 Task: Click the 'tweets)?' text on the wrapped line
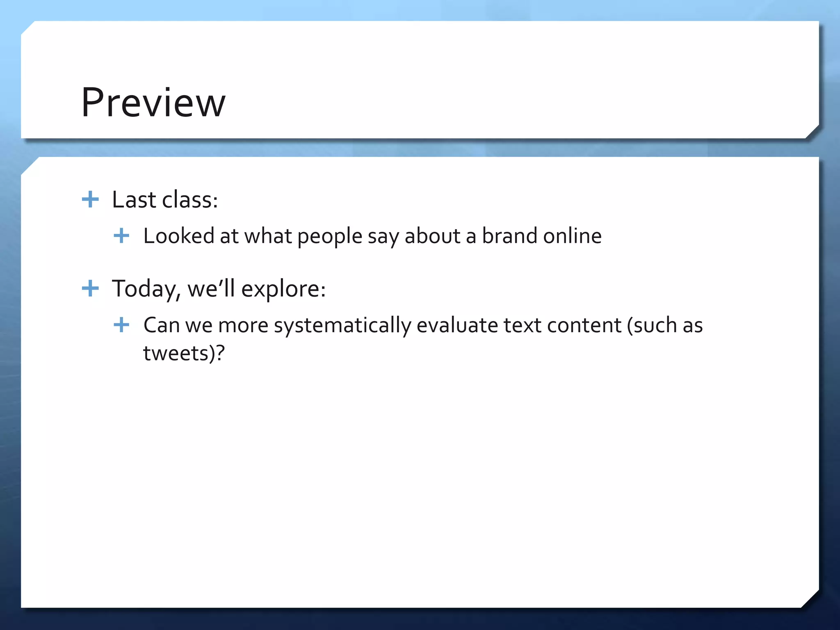click(184, 353)
